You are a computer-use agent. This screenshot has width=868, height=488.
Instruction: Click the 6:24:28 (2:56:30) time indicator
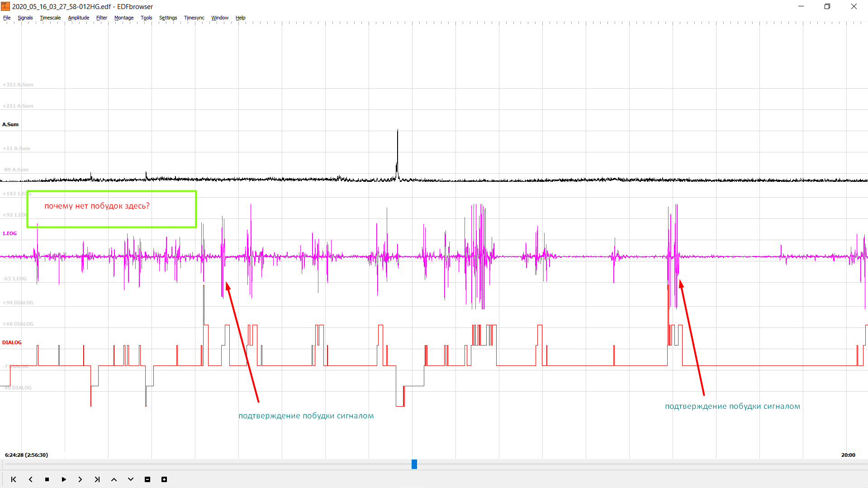[26, 455]
